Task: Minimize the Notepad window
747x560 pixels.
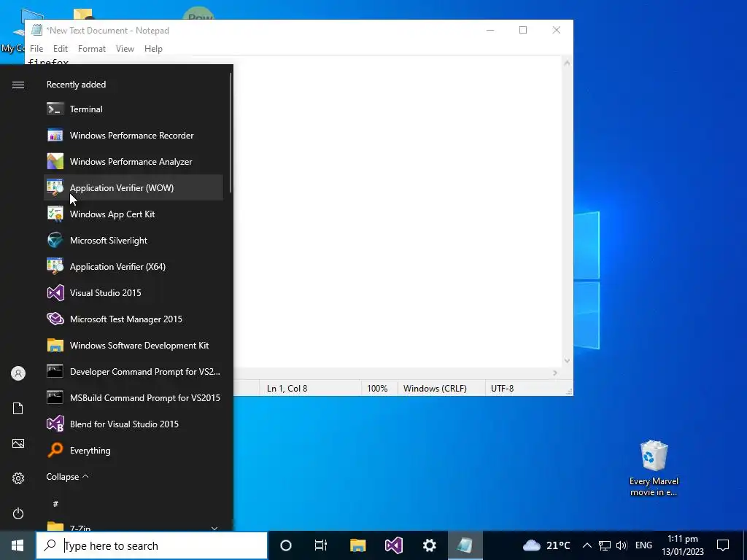Action: click(490, 30)
